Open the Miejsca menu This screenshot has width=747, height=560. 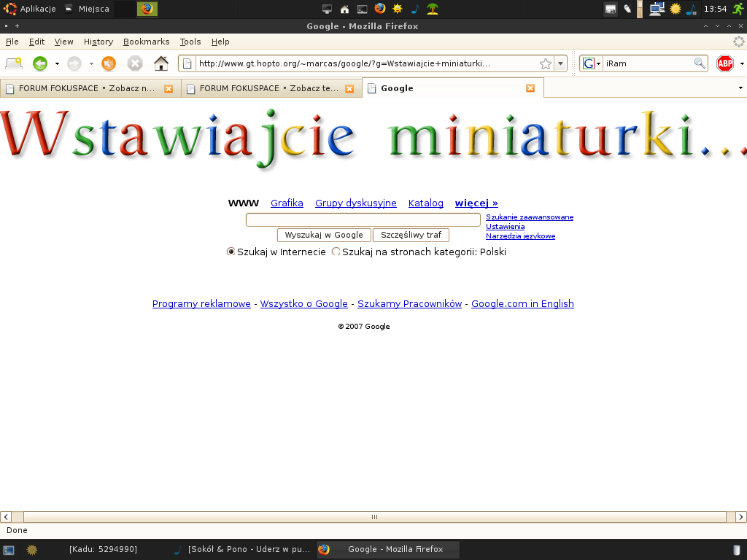(x=88, y=9)
